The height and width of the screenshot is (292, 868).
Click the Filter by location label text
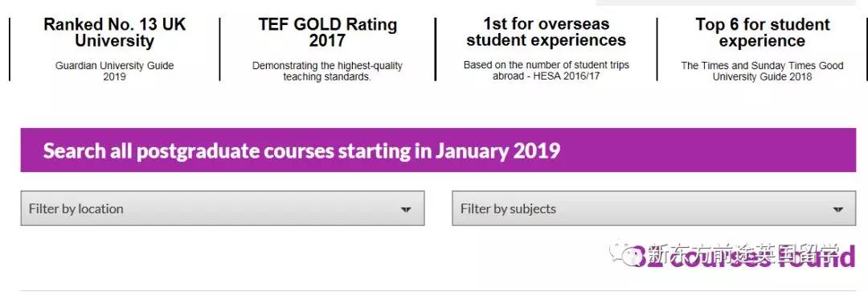tap(76, 209)
